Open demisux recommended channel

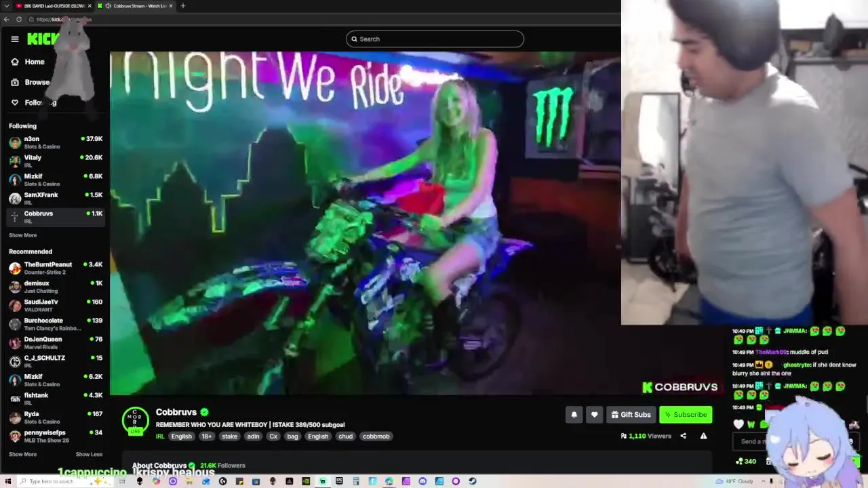pos(56,287)
